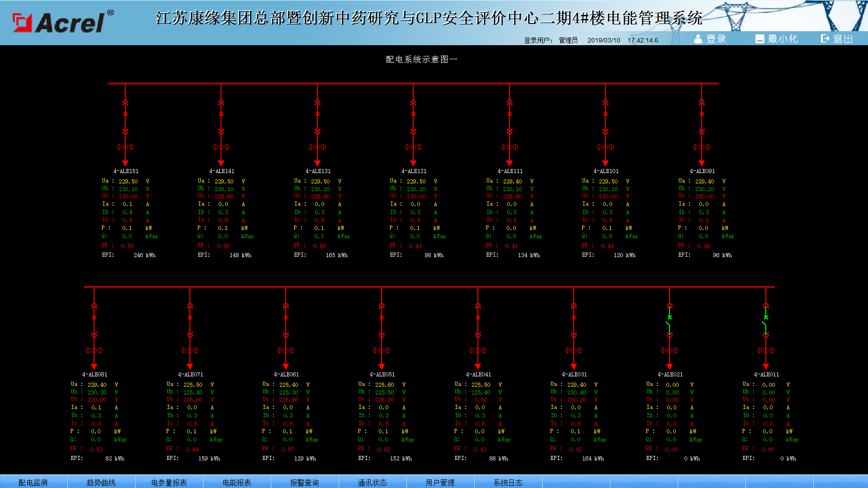This screenshot has width=868, height=488.
Task: Open the 趋势曲线 tab
Action: tap(101, 482)
